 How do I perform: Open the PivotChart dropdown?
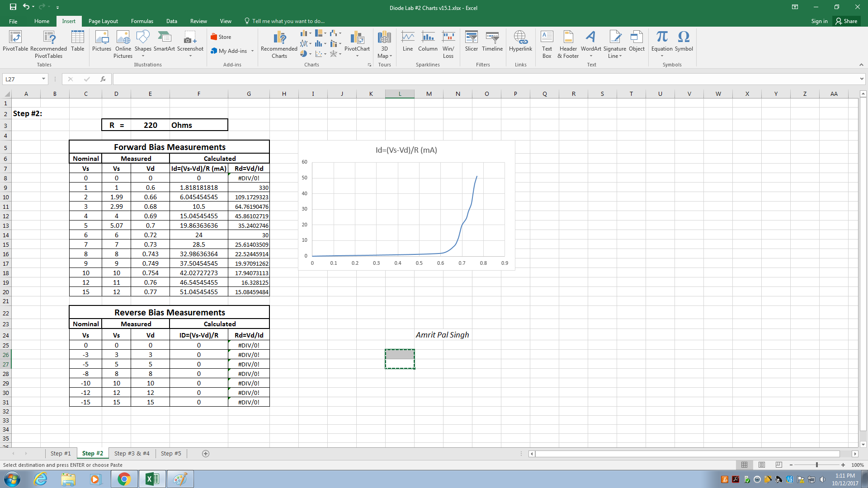pos(357,56)
